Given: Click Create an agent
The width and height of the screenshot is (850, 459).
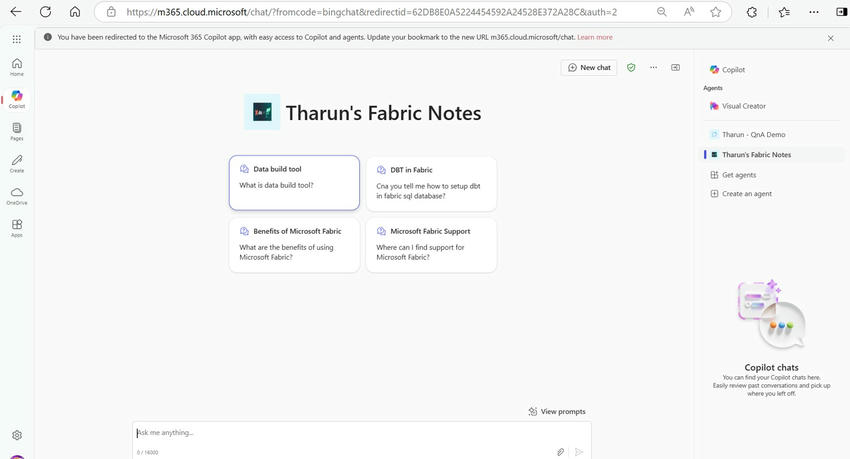Looking at the screenshot, I should (x=742, y=193).
